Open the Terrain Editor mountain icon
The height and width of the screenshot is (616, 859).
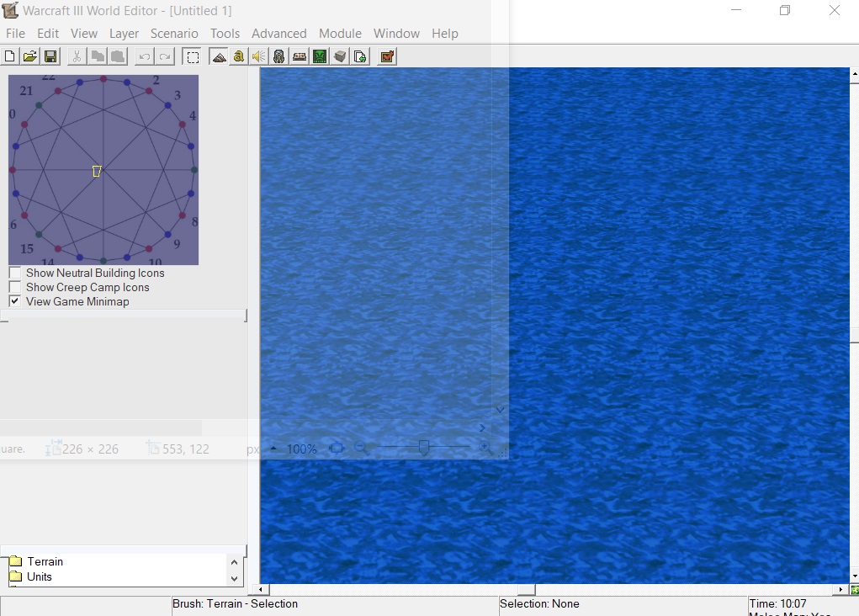click(x=219, y=56)
